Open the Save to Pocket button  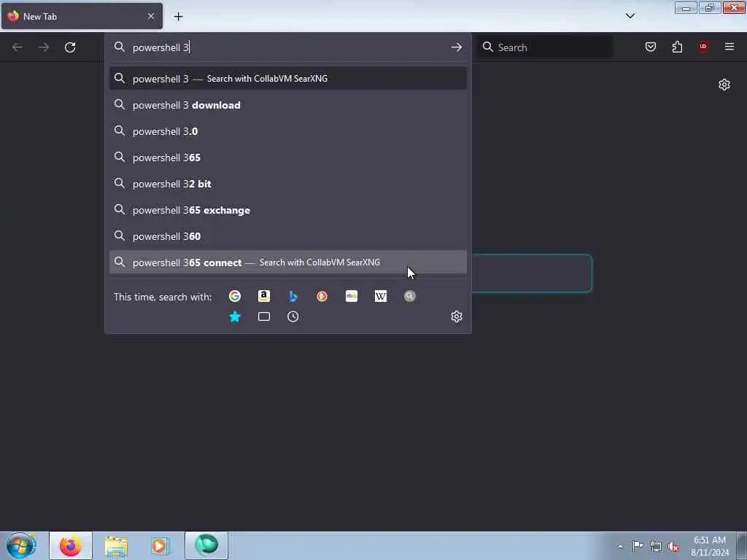click(x=650, y=47)
